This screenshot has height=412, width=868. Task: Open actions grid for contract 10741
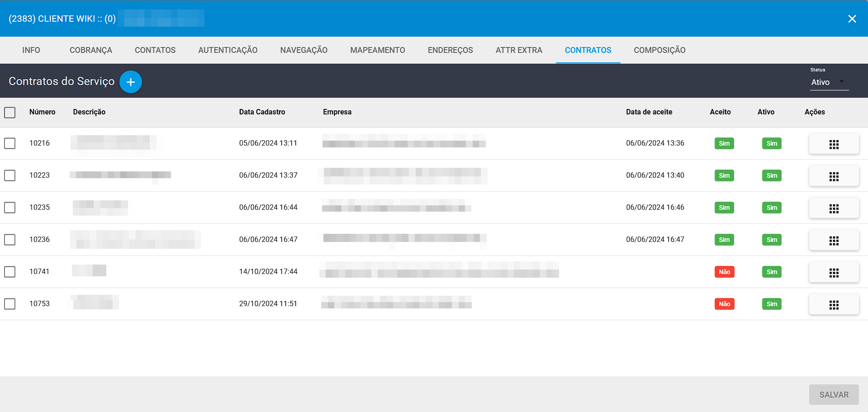tap(834, 272)
